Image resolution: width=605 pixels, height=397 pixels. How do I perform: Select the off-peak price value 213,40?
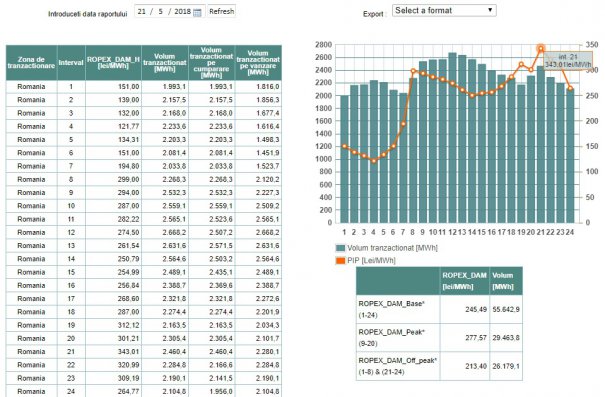tap(465, 366)
